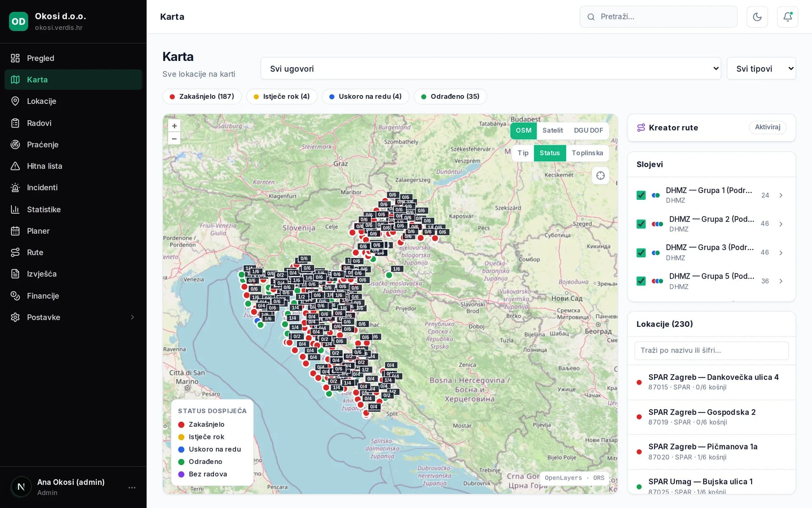Switch map base to OSM

(524, 130)
